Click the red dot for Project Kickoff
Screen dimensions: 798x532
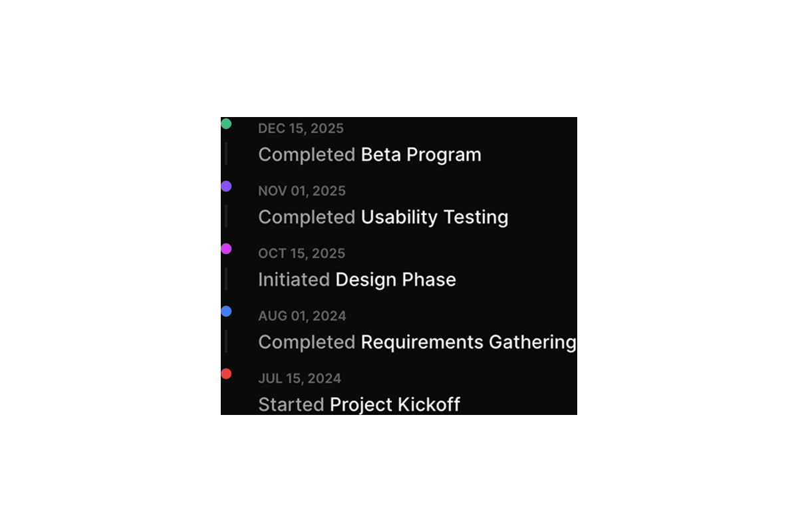[x=226, y=374]
